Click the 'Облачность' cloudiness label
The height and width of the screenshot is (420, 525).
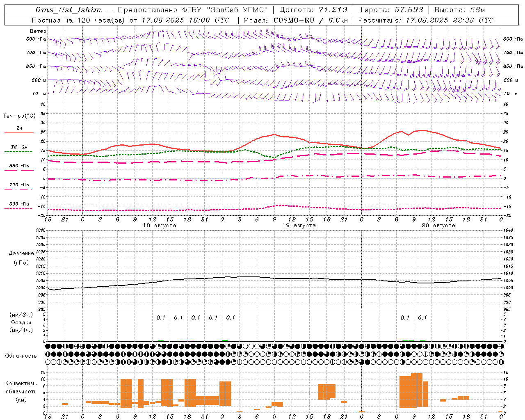(x=21, y=356)
